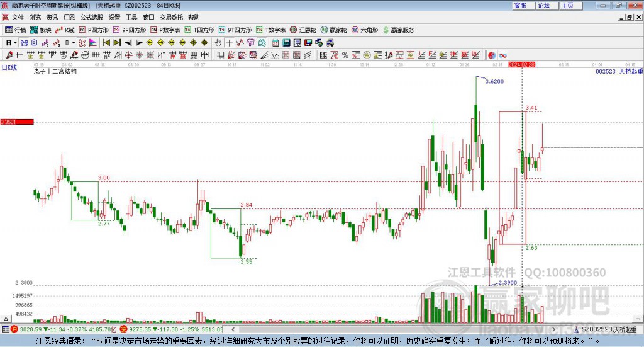
Task: Open the P四方形 square tool
Action: pyautogui.click(x=94, y=30)
